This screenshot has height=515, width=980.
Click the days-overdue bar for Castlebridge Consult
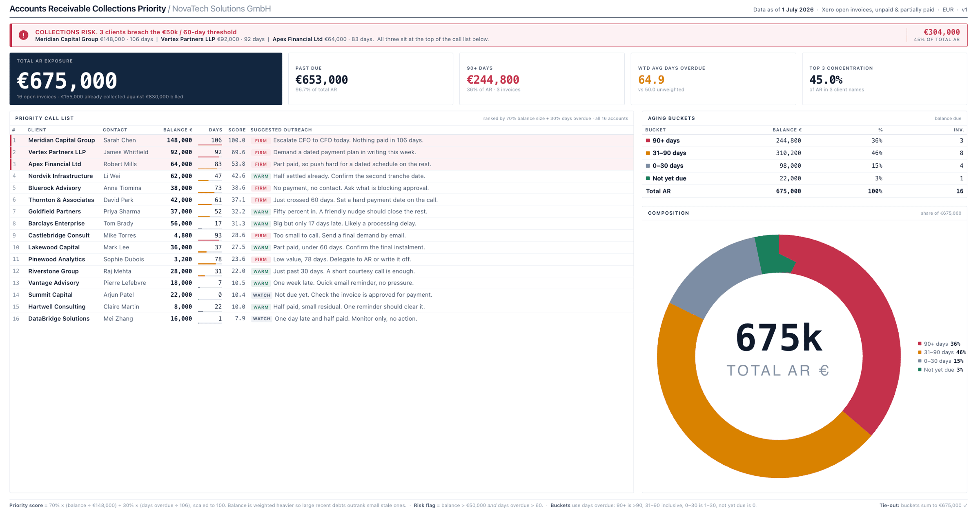[x=210, y=240]
